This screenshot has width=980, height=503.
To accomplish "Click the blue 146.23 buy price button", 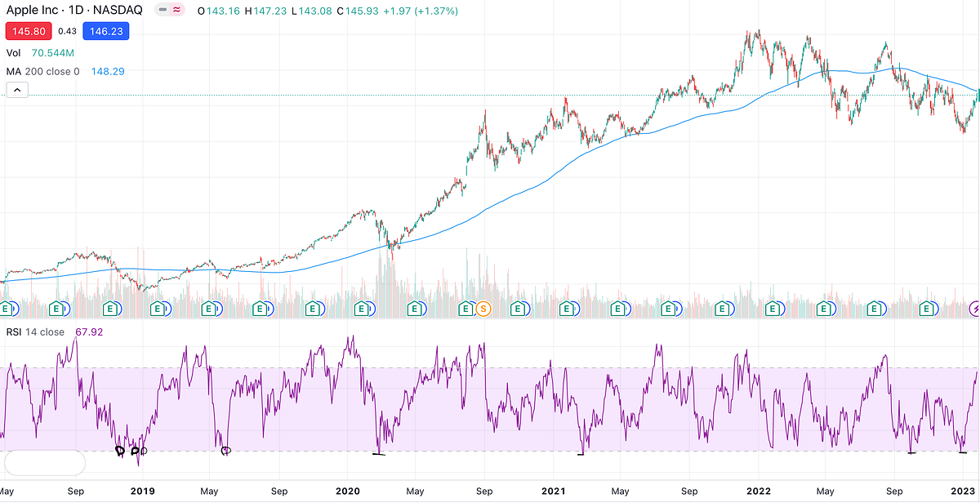I will (105, 30).
